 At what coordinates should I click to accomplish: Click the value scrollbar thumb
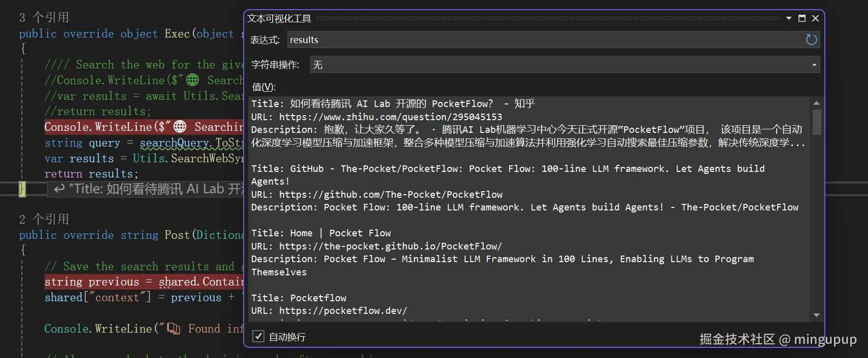[816, 122]
